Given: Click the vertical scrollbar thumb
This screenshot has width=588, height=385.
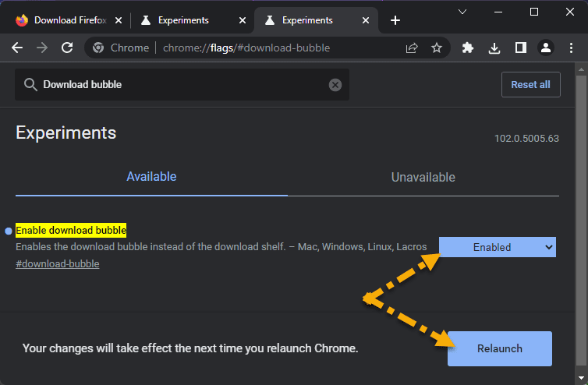Looking at the screenshot, I should (581, 221).
